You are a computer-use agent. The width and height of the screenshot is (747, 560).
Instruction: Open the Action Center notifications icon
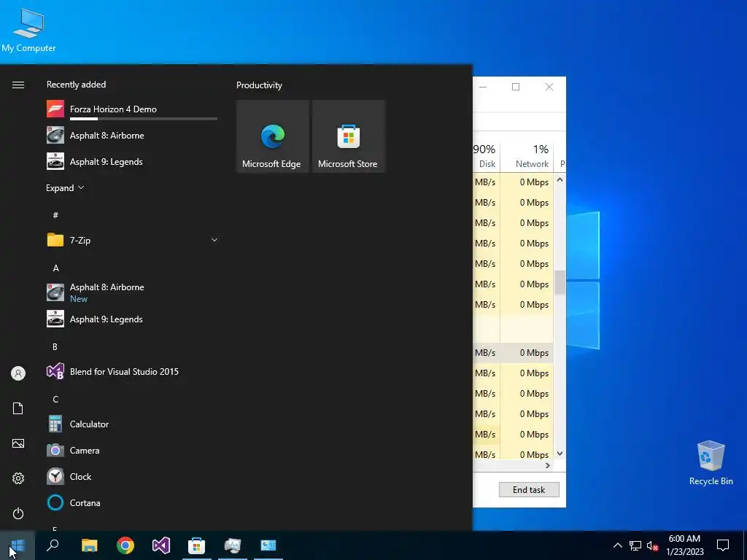723,545
